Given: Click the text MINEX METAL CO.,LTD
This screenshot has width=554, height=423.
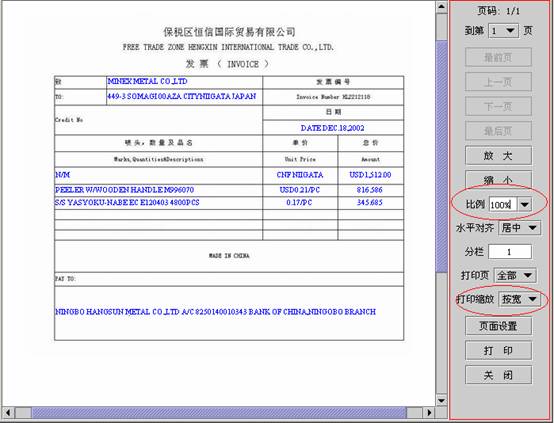Looking at the screenshot, I should pyautogui.click(x=147, y=81).
